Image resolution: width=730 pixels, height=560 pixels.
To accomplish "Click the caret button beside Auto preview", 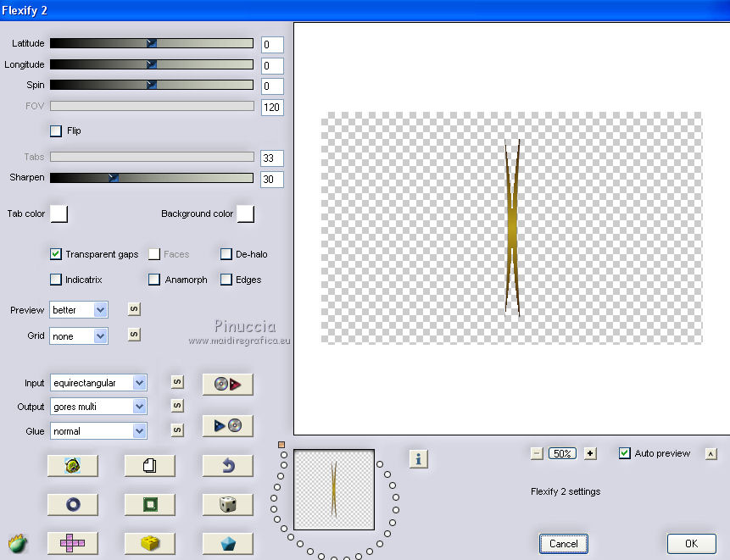I will [710, 454].
